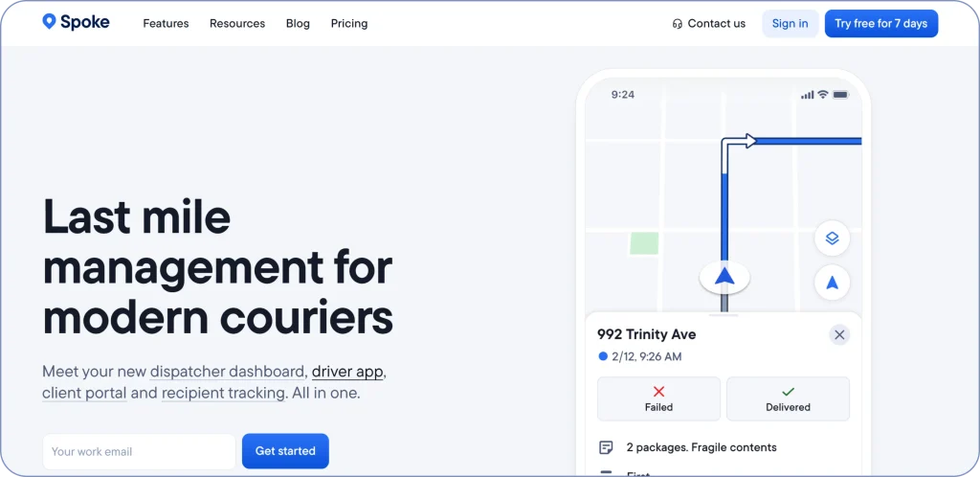Viewport: 980px width, 477px height.
Task: Close the 992 Trinity Ave card
Action: (839, 335)
